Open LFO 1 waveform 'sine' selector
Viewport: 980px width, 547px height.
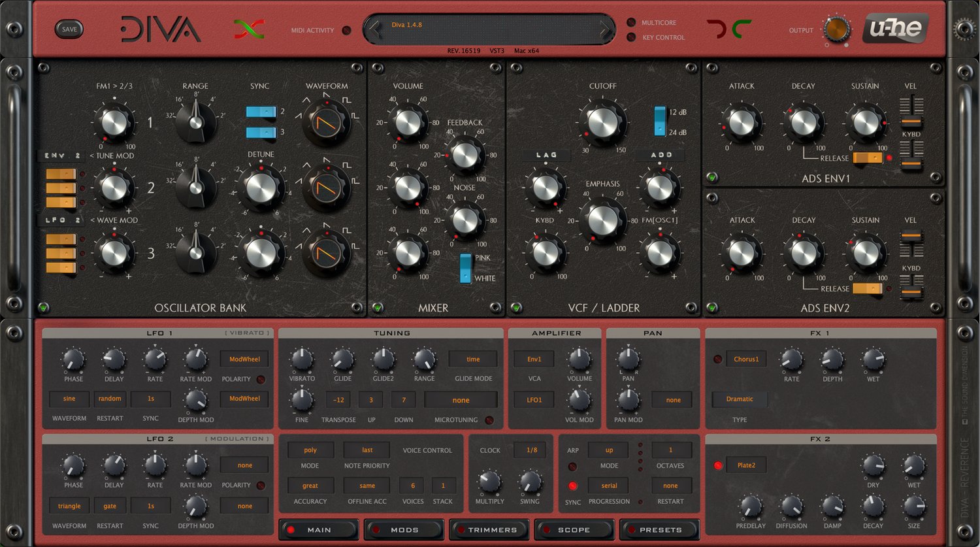pyautogui.click(x=69, y=399)
